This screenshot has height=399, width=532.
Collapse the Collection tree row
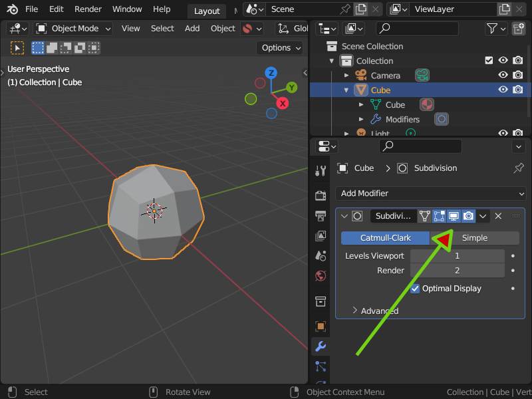click(332, 61)
